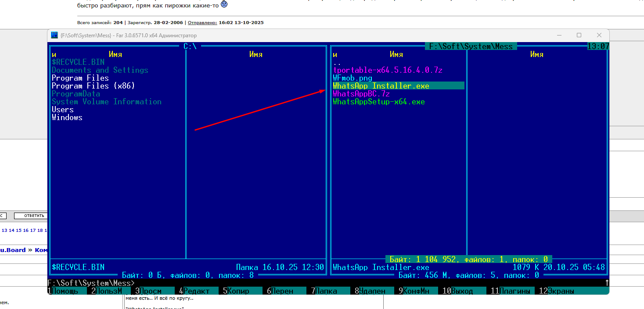Click the Отправлено link in the post
The image size is (644, 309).
[x=202, y=22]
